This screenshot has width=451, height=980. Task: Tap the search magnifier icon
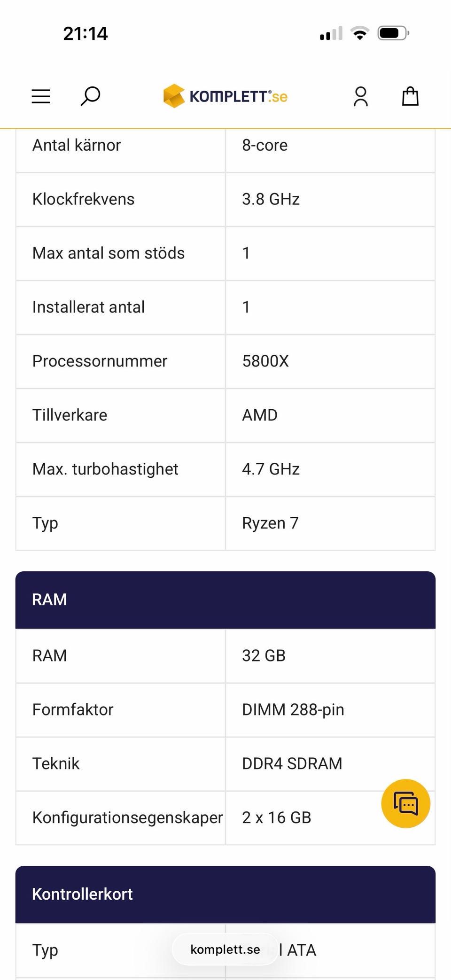click(x=90, y=96)
